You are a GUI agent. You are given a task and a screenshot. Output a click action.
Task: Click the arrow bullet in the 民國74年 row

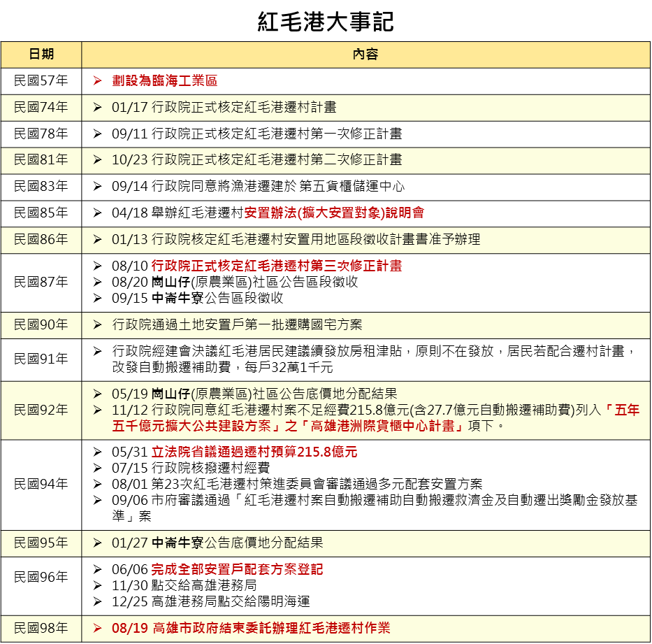(98, 108)
